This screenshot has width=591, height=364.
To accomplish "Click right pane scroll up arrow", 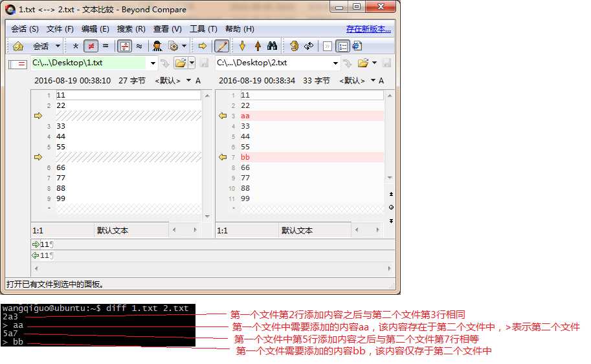I will tap(390, 96).
